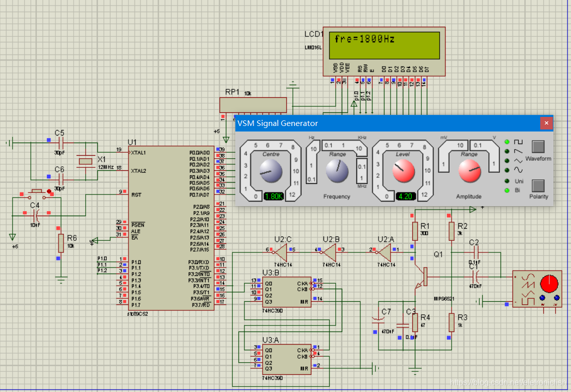This screenshot has width=571, height=392.
Task: Select resistor R2
Action: [452, 231]
